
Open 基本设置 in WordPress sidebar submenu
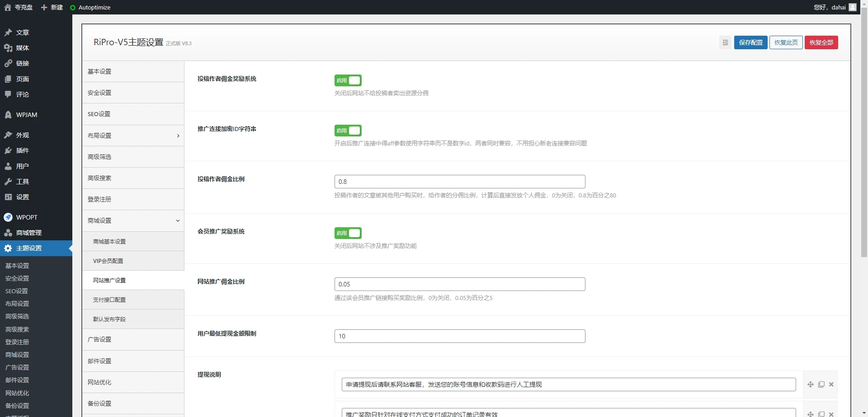pos(17,266)
